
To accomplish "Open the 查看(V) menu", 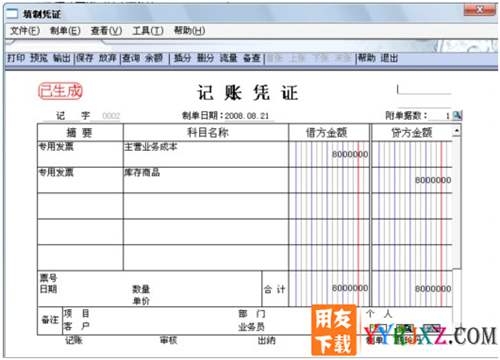I will pos(106,31).
